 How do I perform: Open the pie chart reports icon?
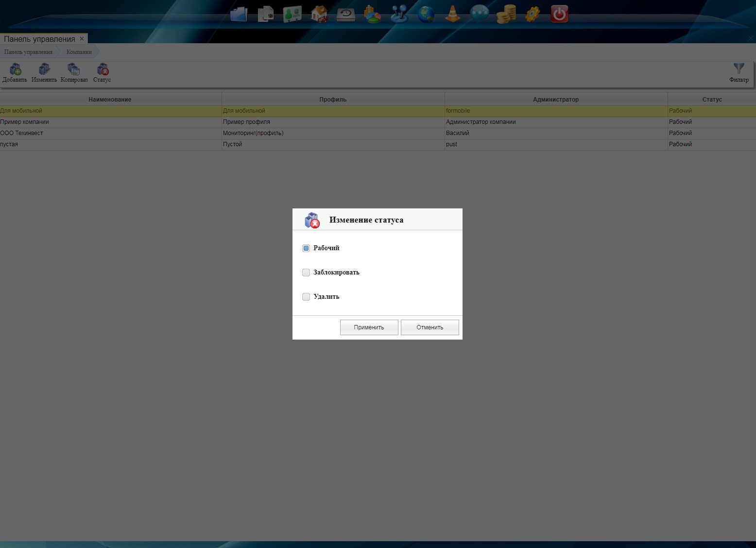pyautogui.click(x=373, y=14)
